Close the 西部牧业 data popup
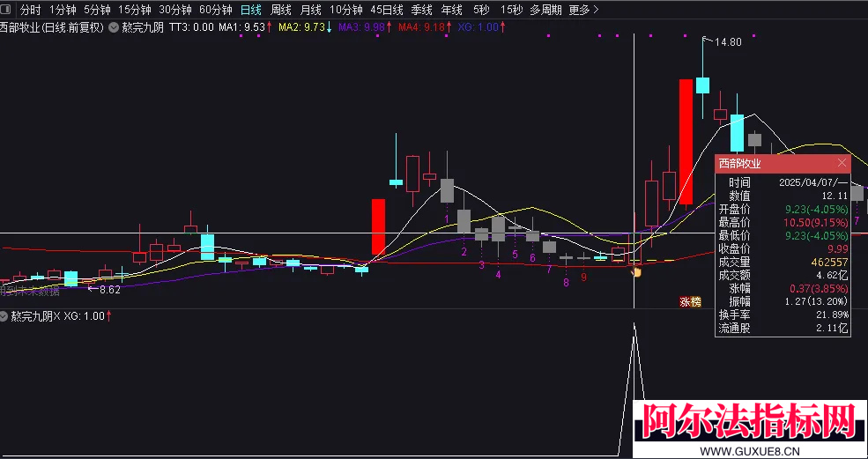 coord(842,163)
